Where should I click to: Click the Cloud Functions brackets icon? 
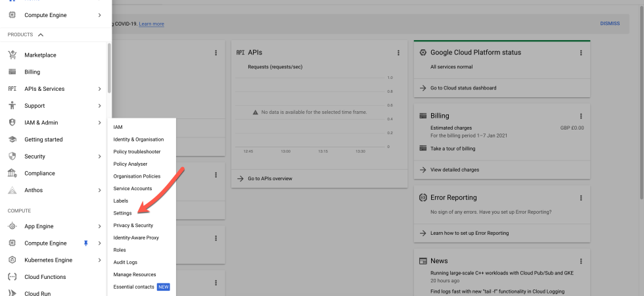(x=12, y=277)
